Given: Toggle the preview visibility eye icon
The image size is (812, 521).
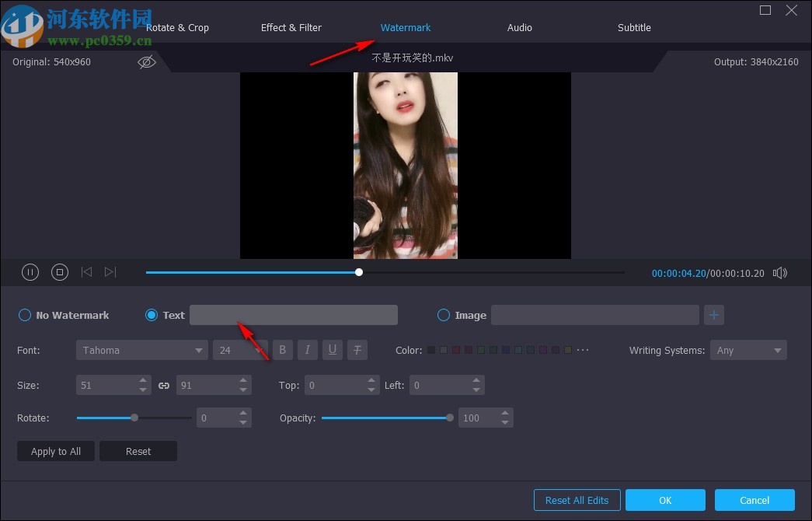Looking at the screenshot, I should pyautogui.click(x=147, y=61).
